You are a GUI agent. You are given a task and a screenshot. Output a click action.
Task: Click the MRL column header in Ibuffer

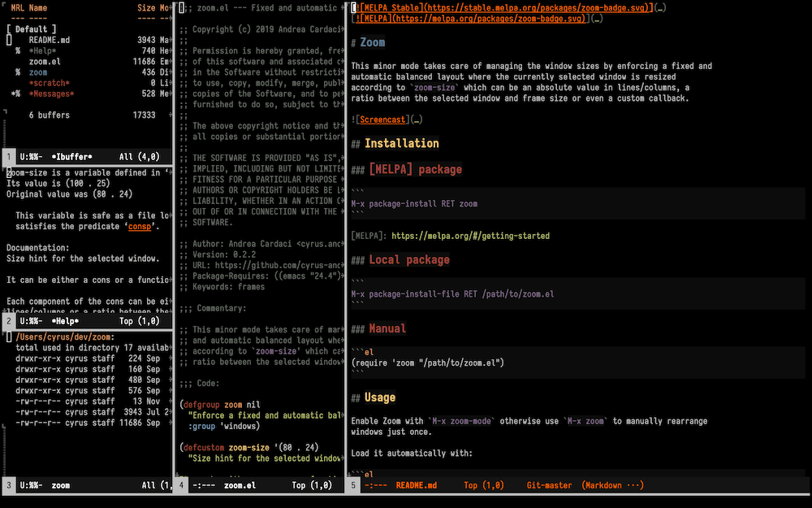click(x=18, y=8)
